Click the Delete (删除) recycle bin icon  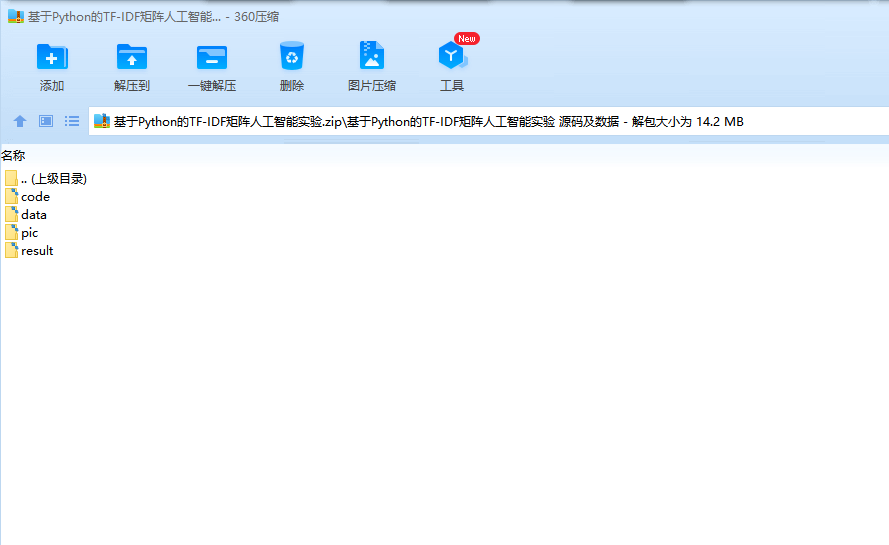pos(292,56)
